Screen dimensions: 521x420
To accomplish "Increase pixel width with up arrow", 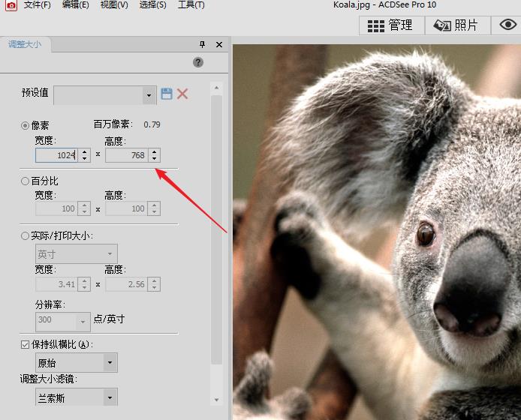I will (x=84, y=151).
